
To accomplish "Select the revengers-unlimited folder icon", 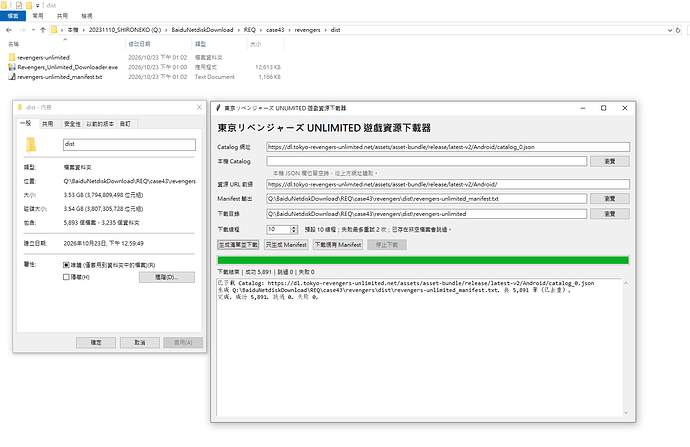I will tap(12, 57).
